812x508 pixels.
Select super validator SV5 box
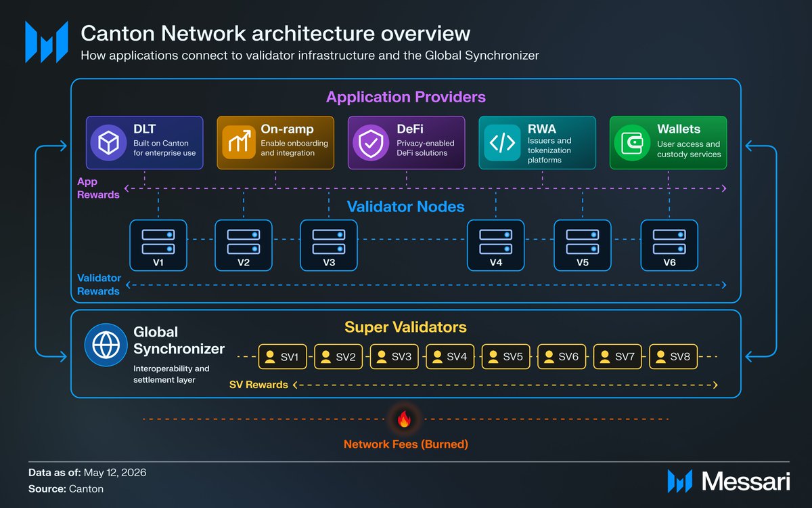click(506, 357)
